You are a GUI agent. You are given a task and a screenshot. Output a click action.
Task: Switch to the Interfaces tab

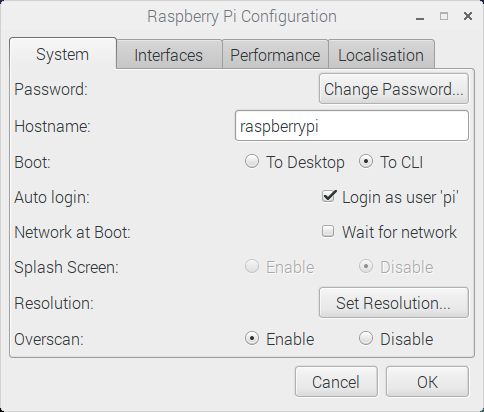169,54
